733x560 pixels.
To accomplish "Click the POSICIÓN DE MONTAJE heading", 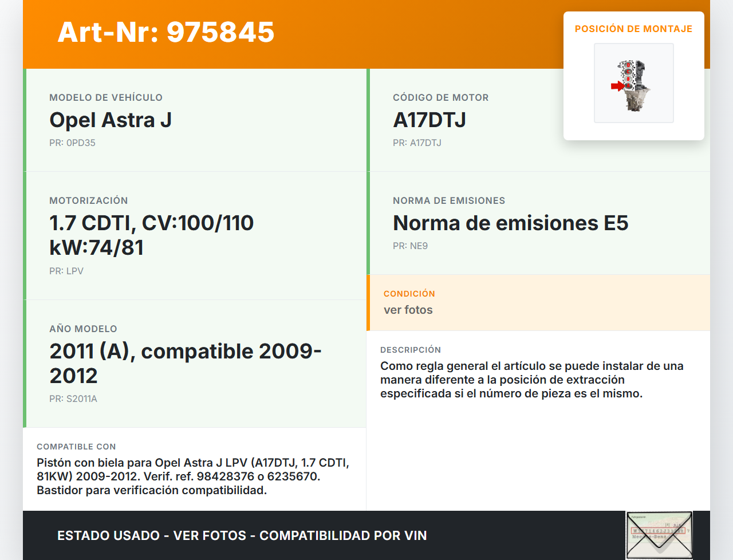I will (633, 29).
